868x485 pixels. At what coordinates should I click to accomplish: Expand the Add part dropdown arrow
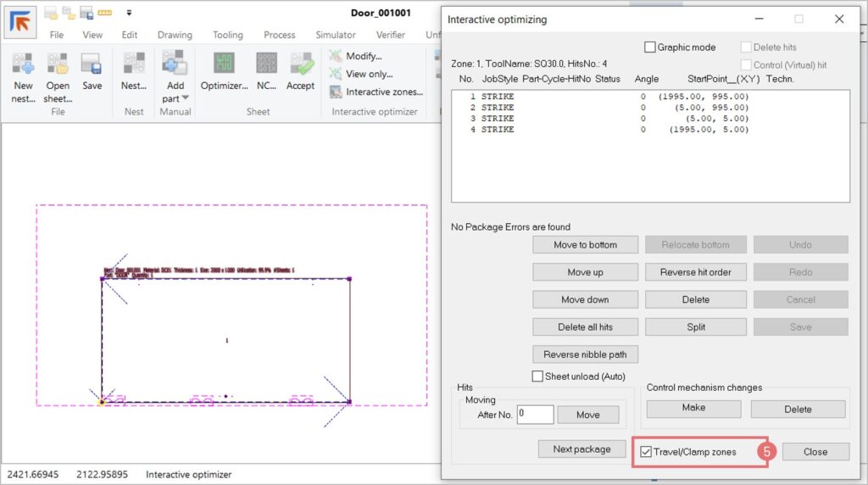click(x=186, y=98)
